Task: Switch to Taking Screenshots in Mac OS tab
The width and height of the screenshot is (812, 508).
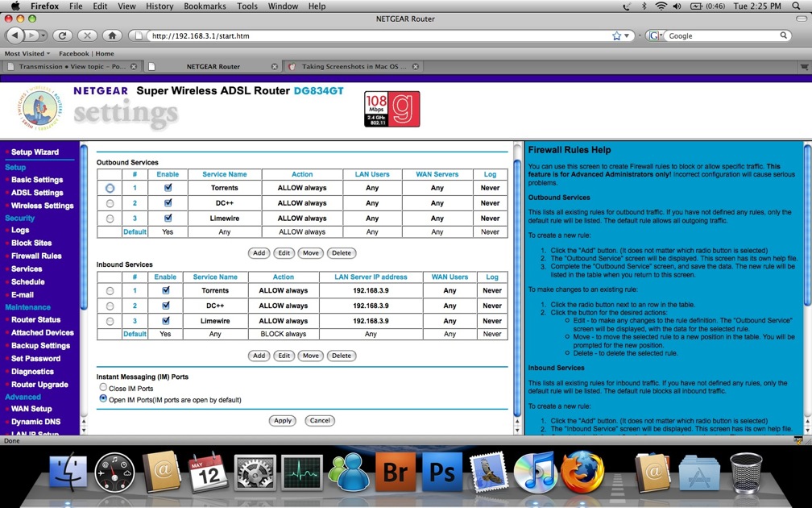Action: (354, 66)
